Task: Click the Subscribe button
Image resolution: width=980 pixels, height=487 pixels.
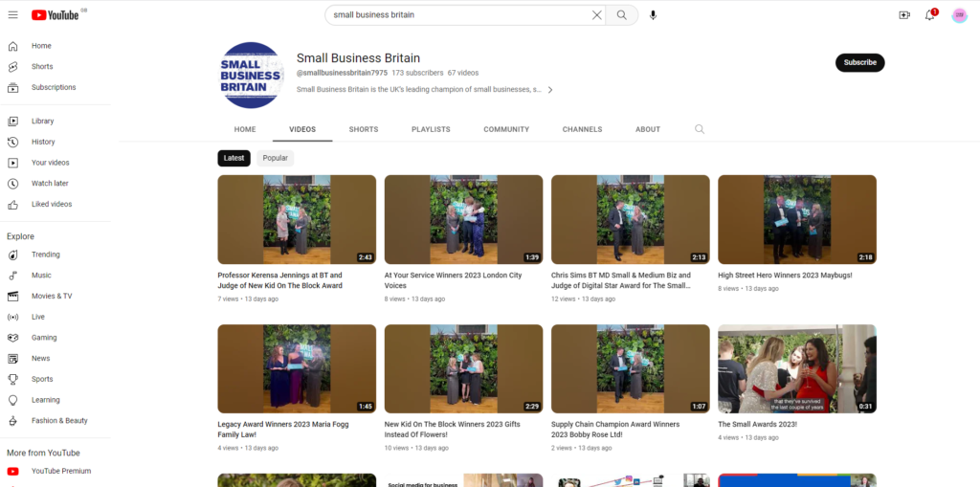Action: click(860, 62)
